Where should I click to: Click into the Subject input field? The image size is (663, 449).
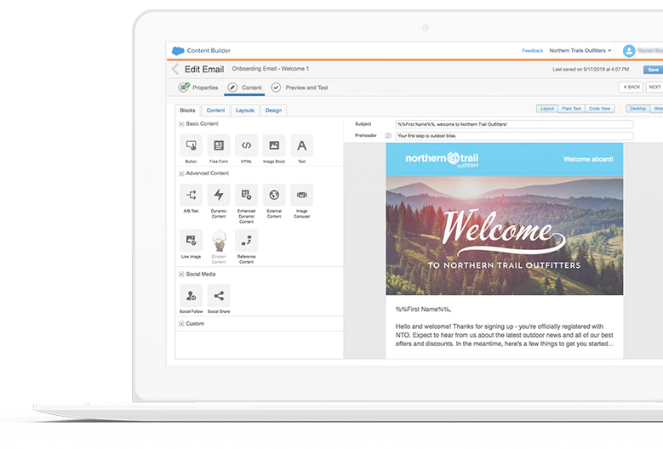coord(513,124)
